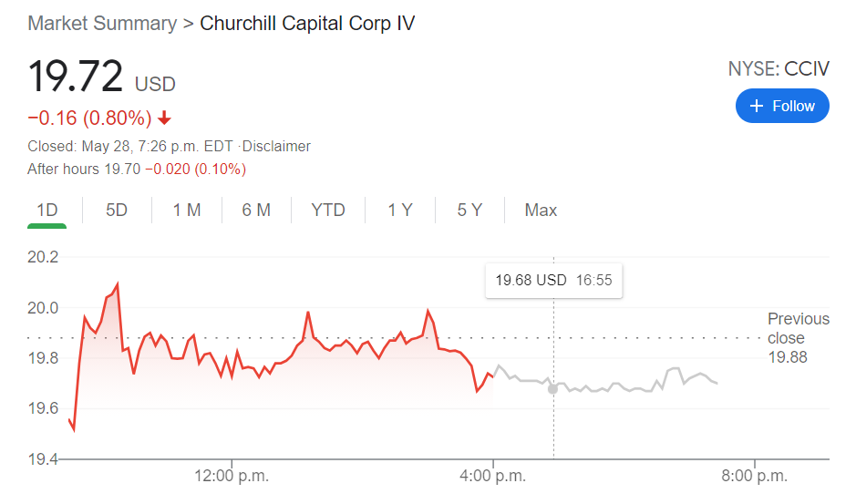Screen dimensions: 856x504
Task: Click the Churchill Capital Corp IV title
Action: tap(307, 24)
